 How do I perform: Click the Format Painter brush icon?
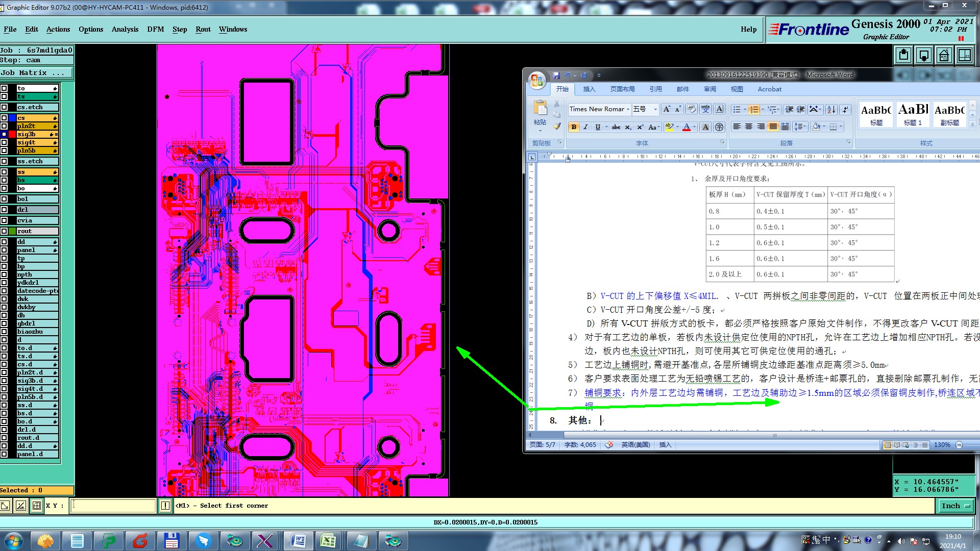pos(557,126)
